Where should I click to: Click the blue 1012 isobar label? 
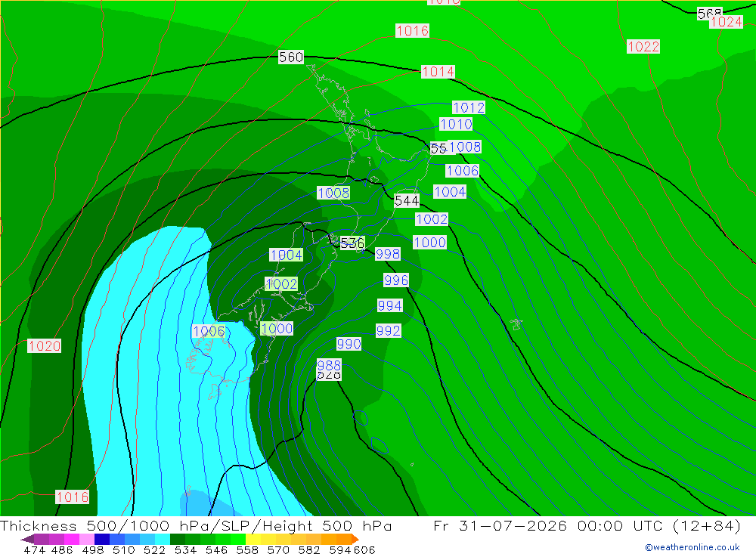[x=469, y=107]
